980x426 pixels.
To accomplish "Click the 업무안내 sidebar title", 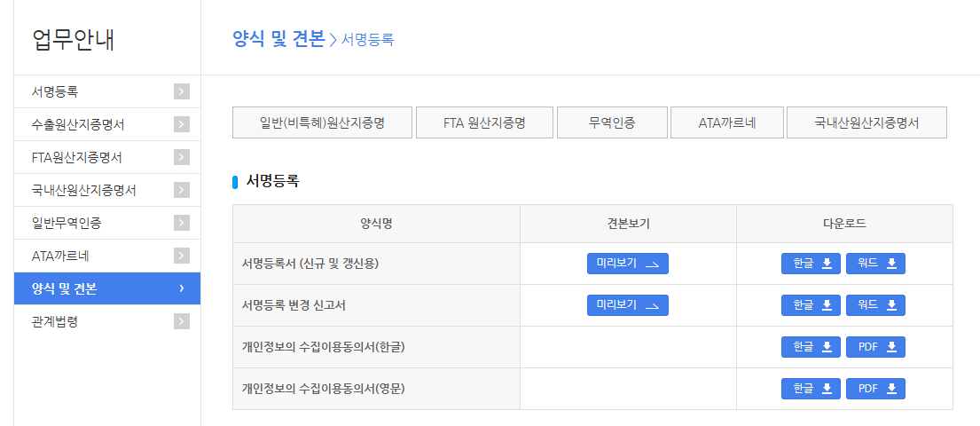I will (x=73, y=39).
